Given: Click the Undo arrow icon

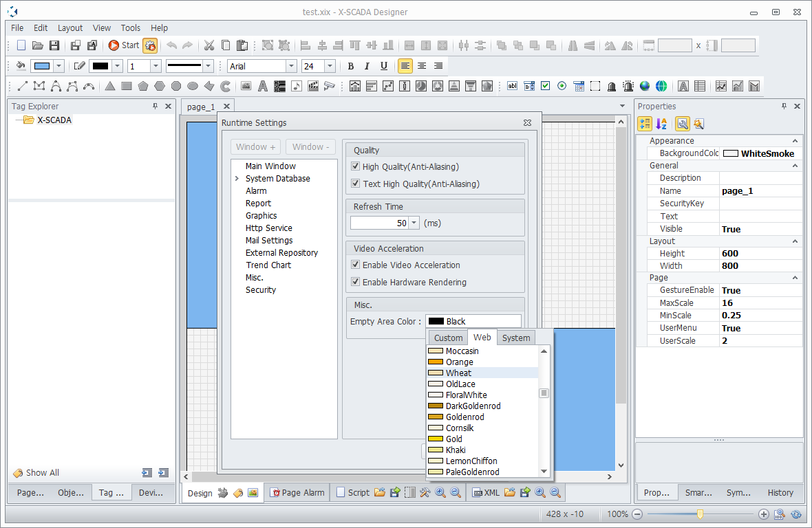Looking at the screenshot, I should coord(171,45).
